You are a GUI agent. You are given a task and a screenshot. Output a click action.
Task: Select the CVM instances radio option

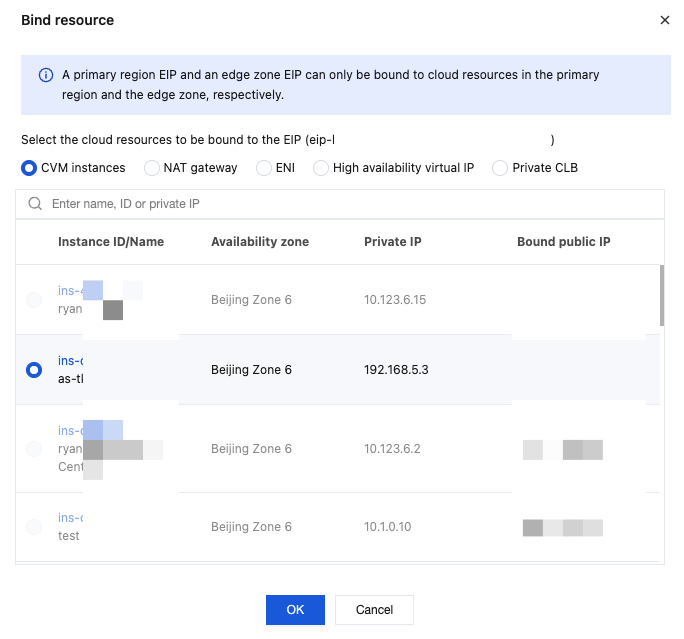tap(29, 168)
